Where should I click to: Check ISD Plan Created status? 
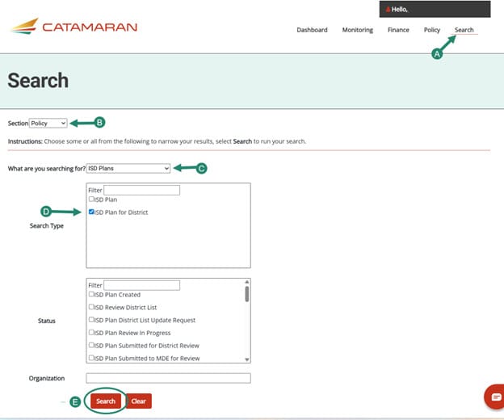pyautogui.click(x=91, y=294)
